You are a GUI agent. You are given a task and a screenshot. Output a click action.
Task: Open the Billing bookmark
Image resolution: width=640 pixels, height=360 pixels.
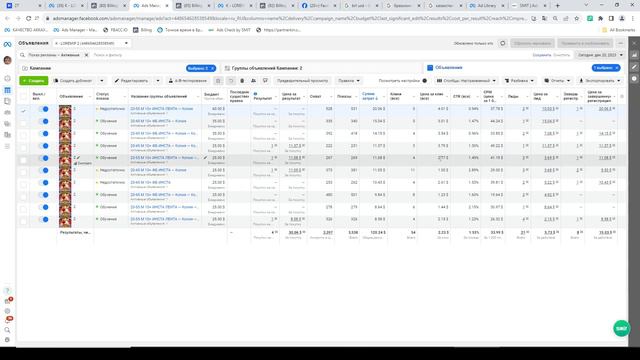(142, 30)
